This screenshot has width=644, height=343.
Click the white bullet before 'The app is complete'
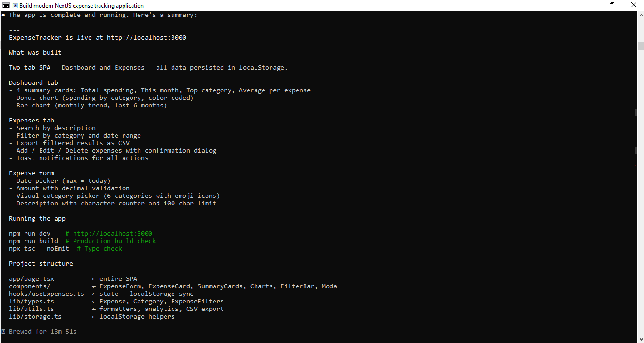(3, 15)
